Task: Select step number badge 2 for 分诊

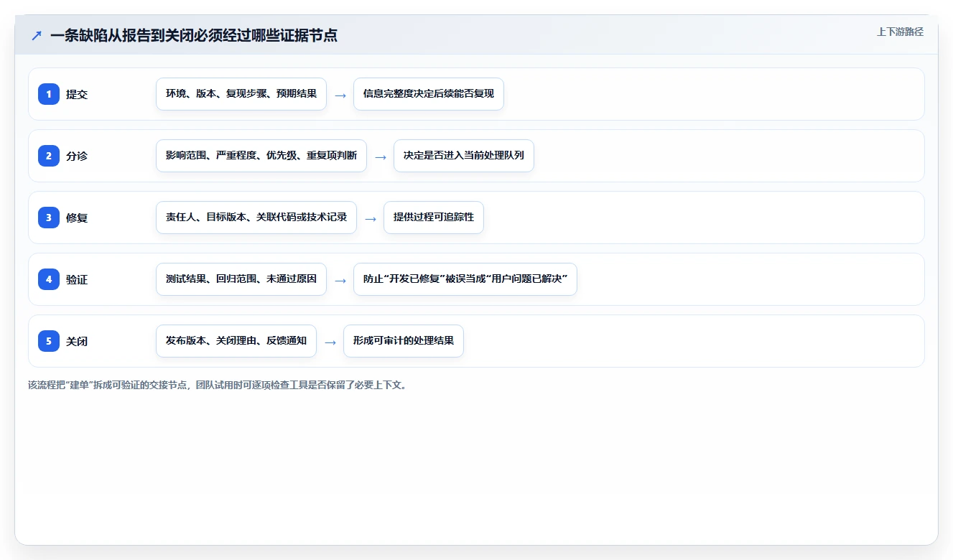Action: [x=49, y=156]
